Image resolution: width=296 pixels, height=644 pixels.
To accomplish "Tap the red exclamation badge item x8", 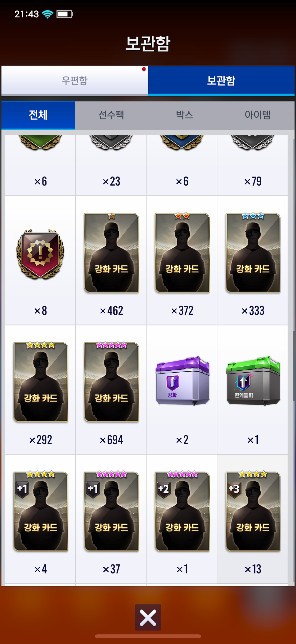I will (40, 261).
